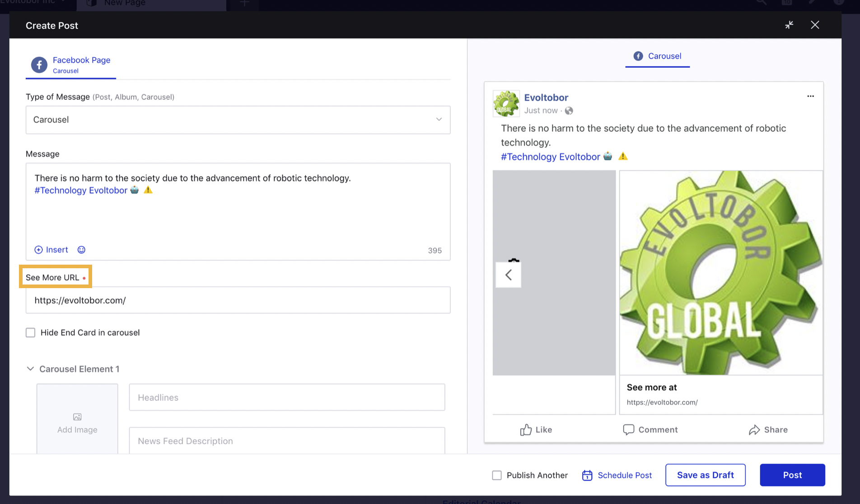
Task: Click the image icon above Add Image
Action: coord(77,417)
